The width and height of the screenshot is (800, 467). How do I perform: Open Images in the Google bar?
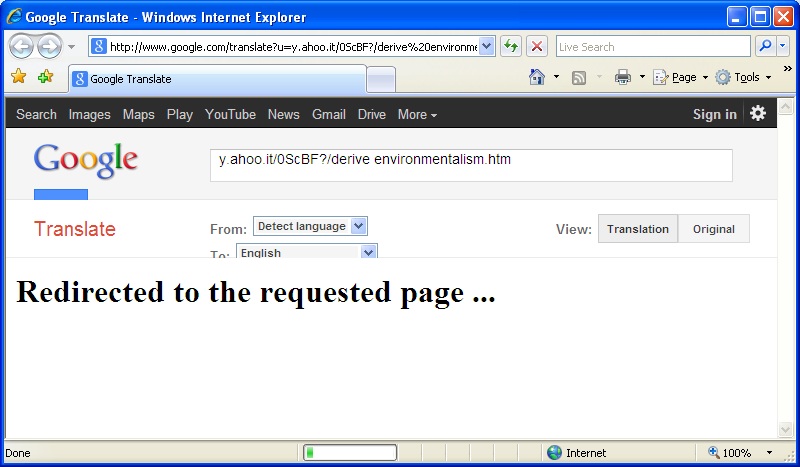coord(89,114)
